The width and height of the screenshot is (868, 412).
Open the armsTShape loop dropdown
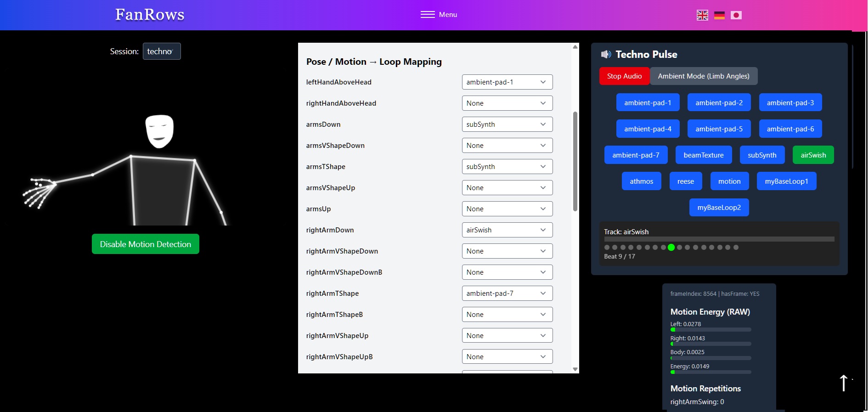point(507,167)
